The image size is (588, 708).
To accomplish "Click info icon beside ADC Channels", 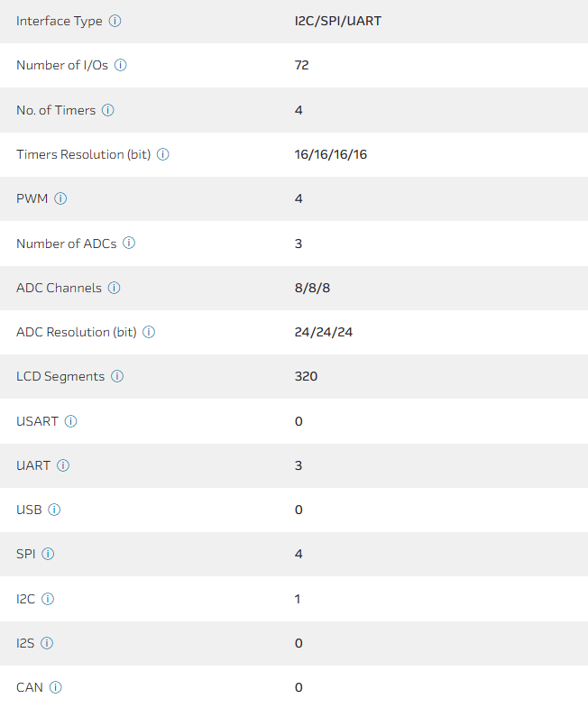I will [x=114, y=288].
